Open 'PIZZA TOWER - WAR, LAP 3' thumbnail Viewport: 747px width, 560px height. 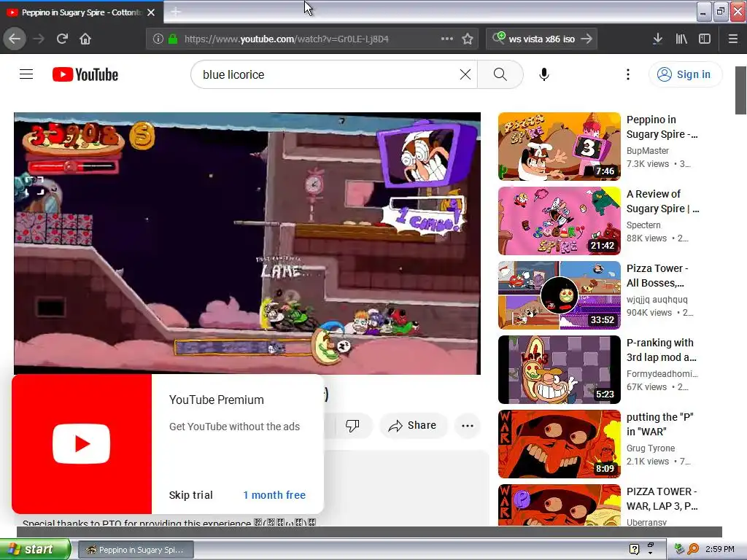click(x=560, y=505)
